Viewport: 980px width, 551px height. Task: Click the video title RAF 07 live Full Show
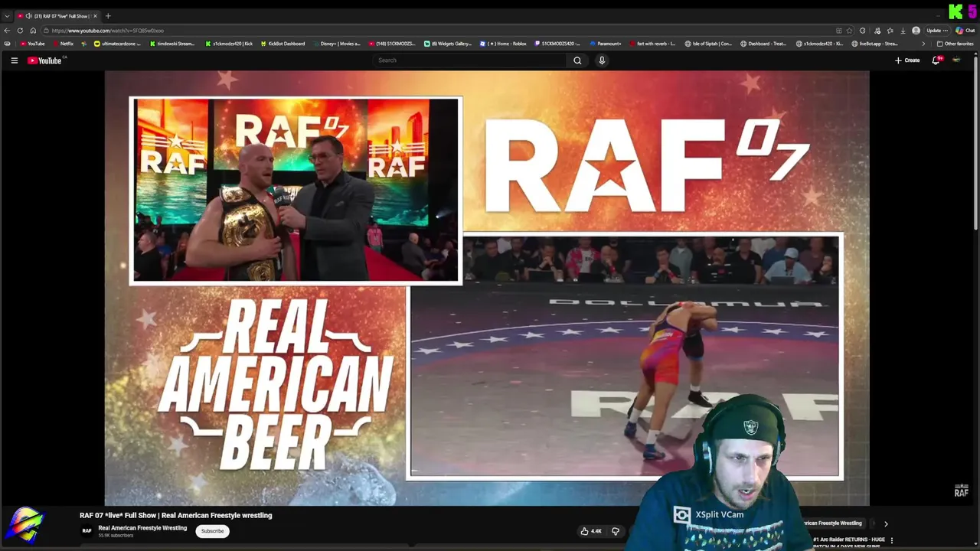pyautogui.click(x=176, y=515)
